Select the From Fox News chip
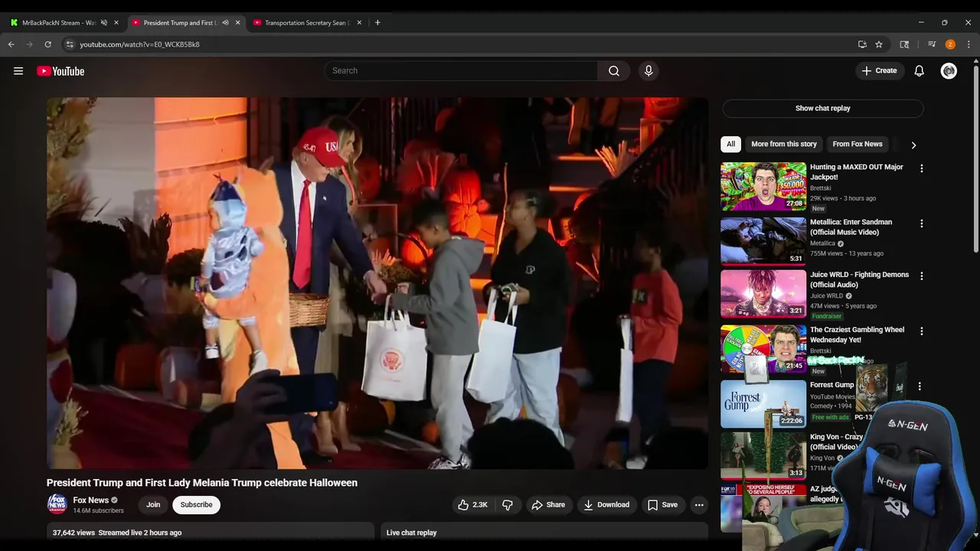The image size is (980, 551). tap(857, 144)
